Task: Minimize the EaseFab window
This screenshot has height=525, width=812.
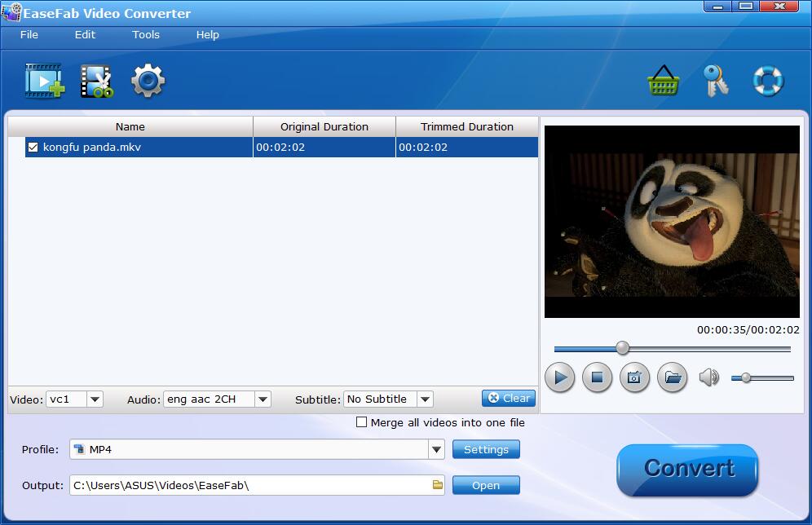Action: 717,7
